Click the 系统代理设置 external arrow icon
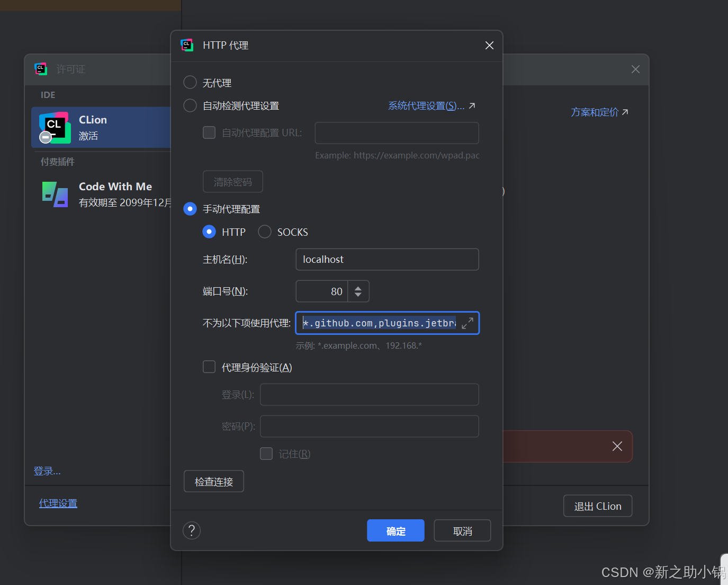 pyautogui.click(x=472, y=106)
